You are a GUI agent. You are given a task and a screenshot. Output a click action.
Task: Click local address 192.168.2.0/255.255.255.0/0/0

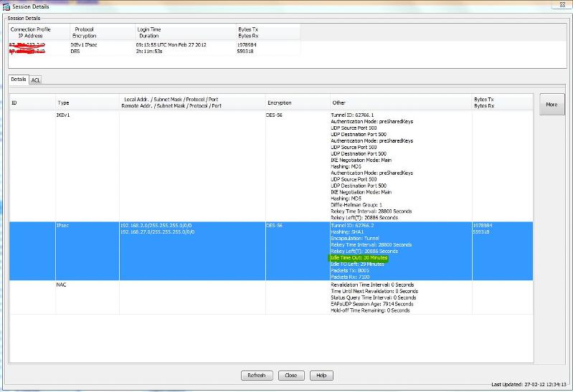click(x=156, y=226)
